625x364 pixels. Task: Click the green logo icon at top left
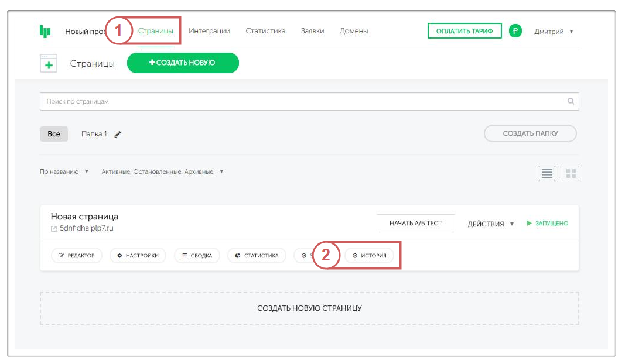coord(45,31)
